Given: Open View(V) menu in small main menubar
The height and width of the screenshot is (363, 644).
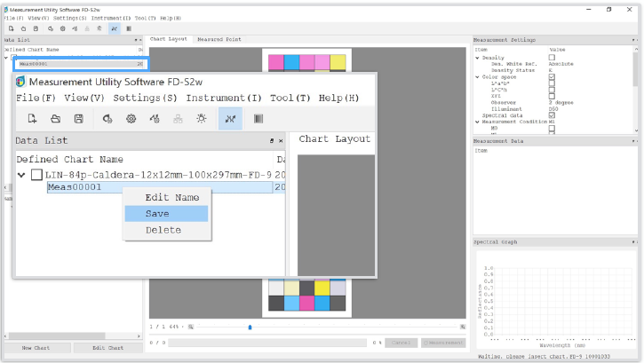Looking at the screenshot, I should [38, 18].
